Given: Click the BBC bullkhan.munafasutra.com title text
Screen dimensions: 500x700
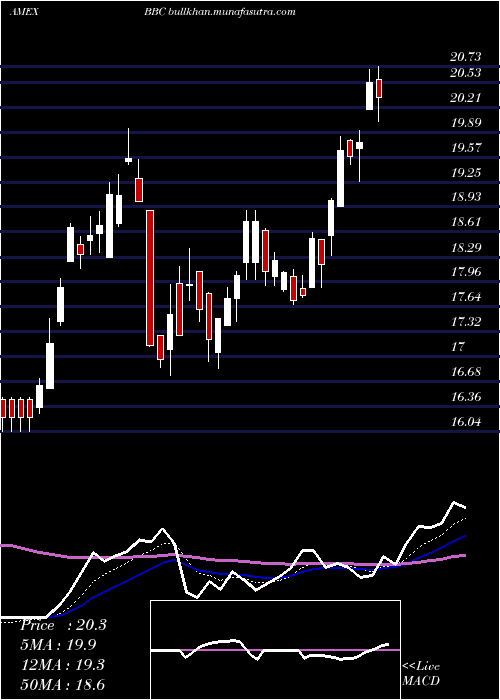Looking at the screenshot, I should tap(220, 12).
